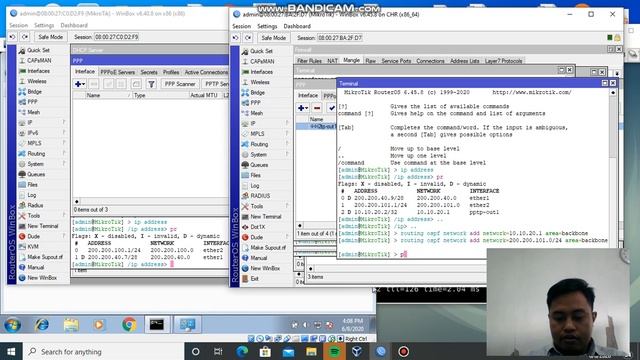Expand IP submenu in right WinBox sidebar
Image resolution: width=640 pixels, height=360 pixels.
265,124
